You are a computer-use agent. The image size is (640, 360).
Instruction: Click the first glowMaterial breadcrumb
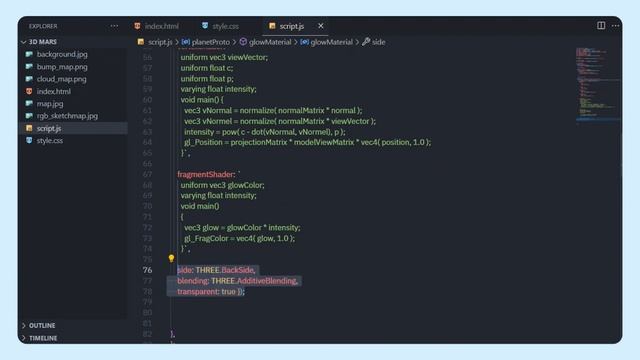(x=270, y=42)
